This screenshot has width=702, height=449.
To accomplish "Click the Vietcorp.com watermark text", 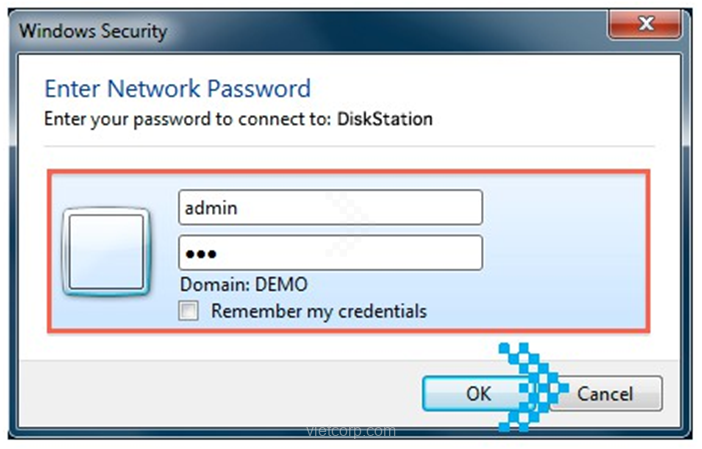I will point(350,432).
